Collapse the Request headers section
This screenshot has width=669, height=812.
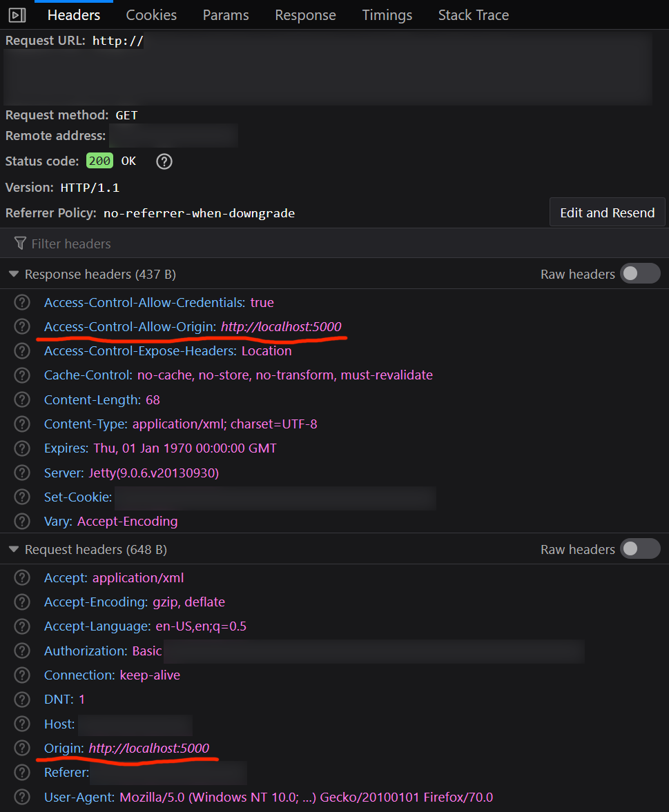(x=14, y=549)
